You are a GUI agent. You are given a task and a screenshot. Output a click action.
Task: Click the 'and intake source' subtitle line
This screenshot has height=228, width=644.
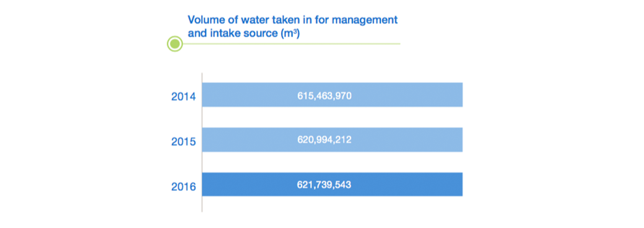[243, 33]
